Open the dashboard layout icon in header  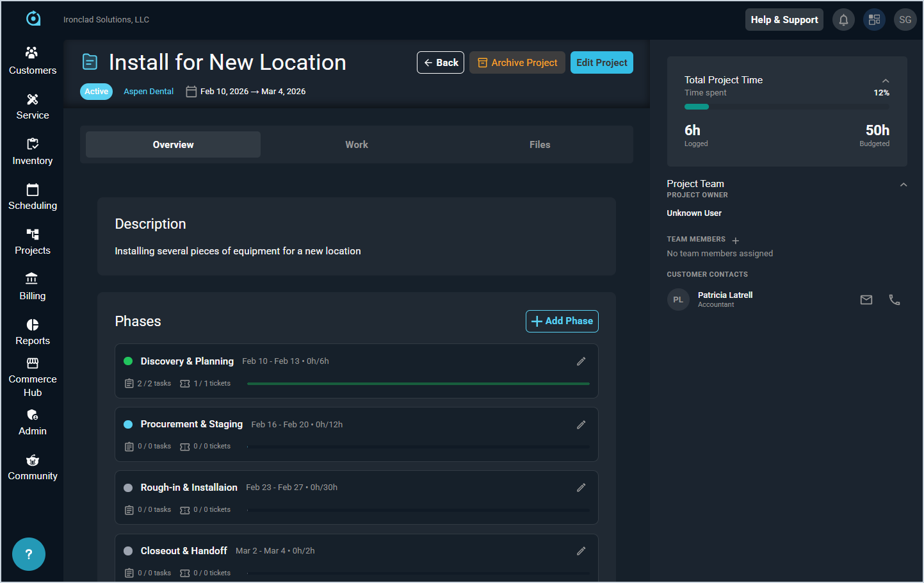874,20
